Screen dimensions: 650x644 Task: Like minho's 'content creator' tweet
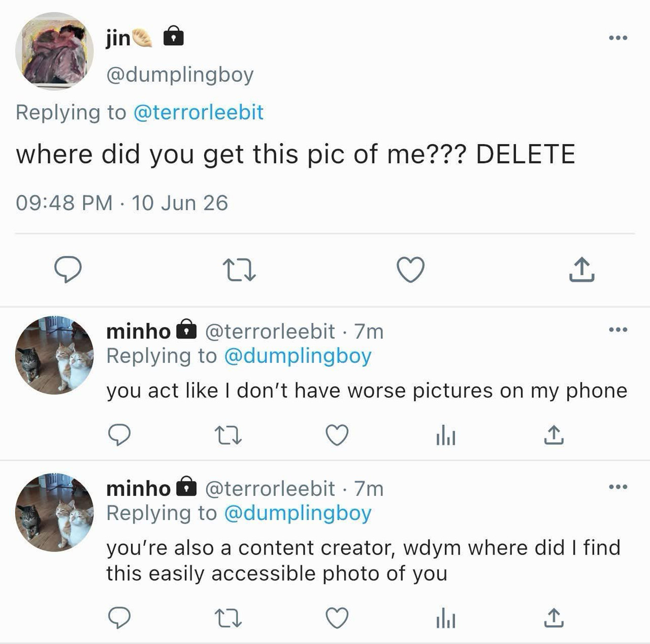337,618
